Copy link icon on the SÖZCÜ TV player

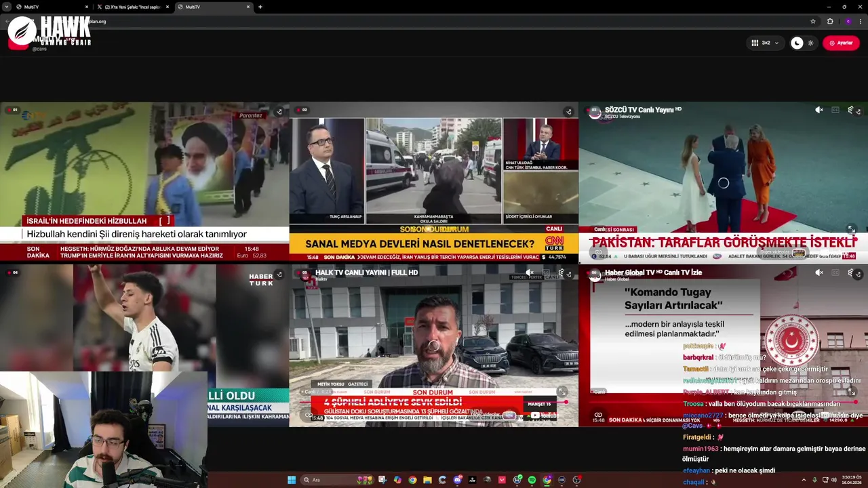(598, 252)
